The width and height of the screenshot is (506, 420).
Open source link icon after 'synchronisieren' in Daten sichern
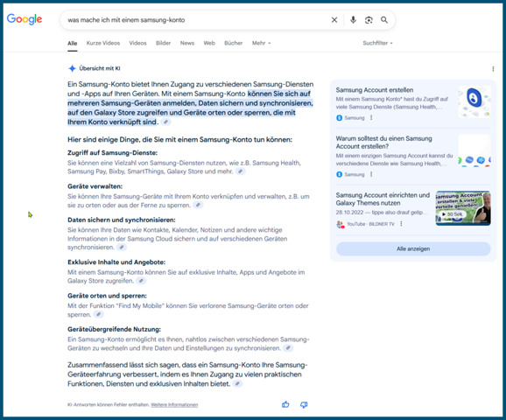coord(122,247)
